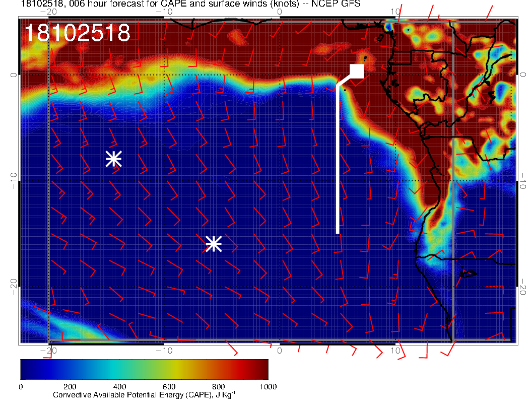Click the colorbar tick label 800
Viewport: 532px width, 411px height.
coord(218,386)
